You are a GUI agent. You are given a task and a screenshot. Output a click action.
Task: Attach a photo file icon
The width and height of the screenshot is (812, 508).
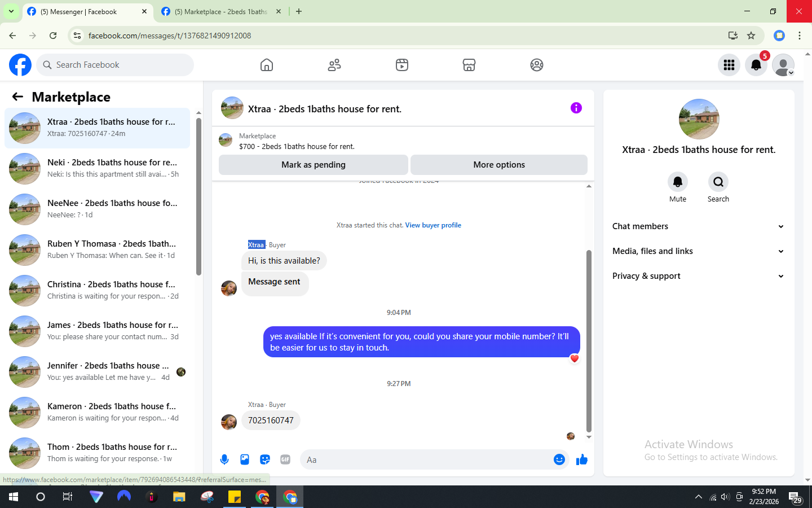pos(245,459)
